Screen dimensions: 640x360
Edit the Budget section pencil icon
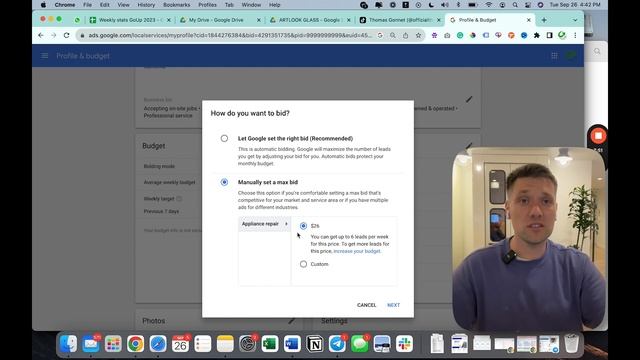pos(469,146)
